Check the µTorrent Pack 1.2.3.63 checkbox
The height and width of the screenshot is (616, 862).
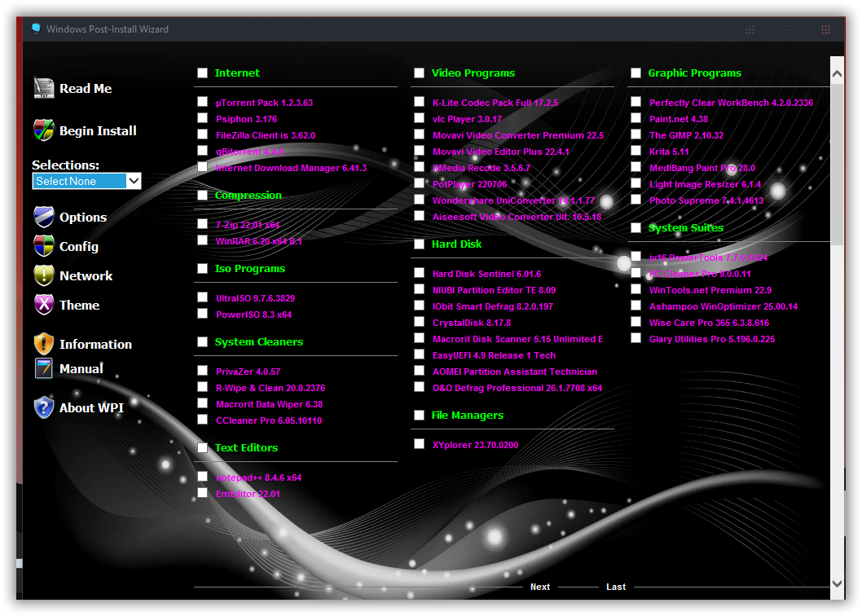[202, 102]
